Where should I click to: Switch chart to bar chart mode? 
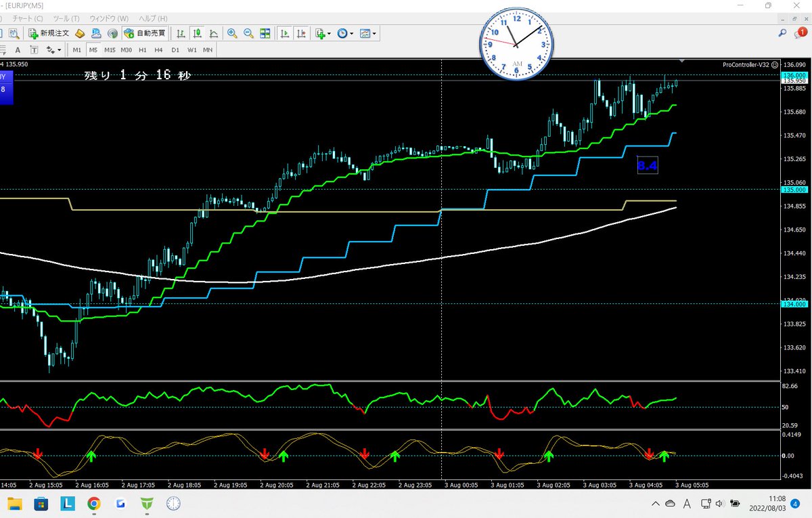coord(181,33)
